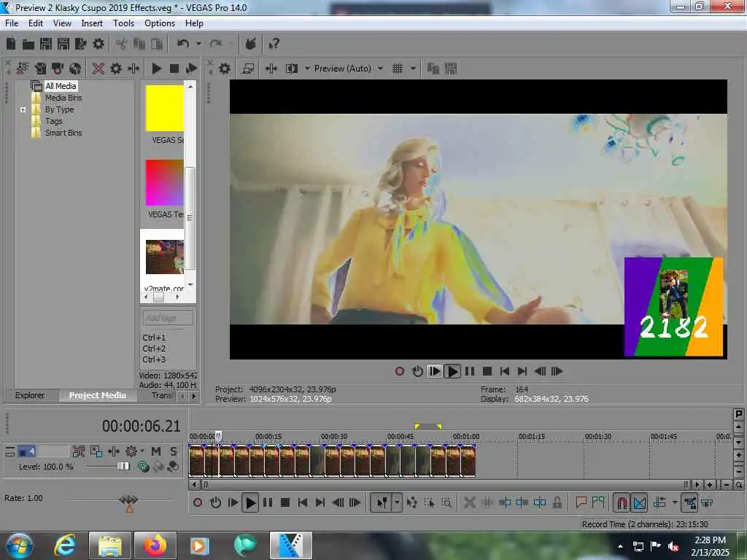Click the timeline ruler at 00:00:30
Image resolution: width=747 pixels, height=560 pixels.
[x=333, y=436]
